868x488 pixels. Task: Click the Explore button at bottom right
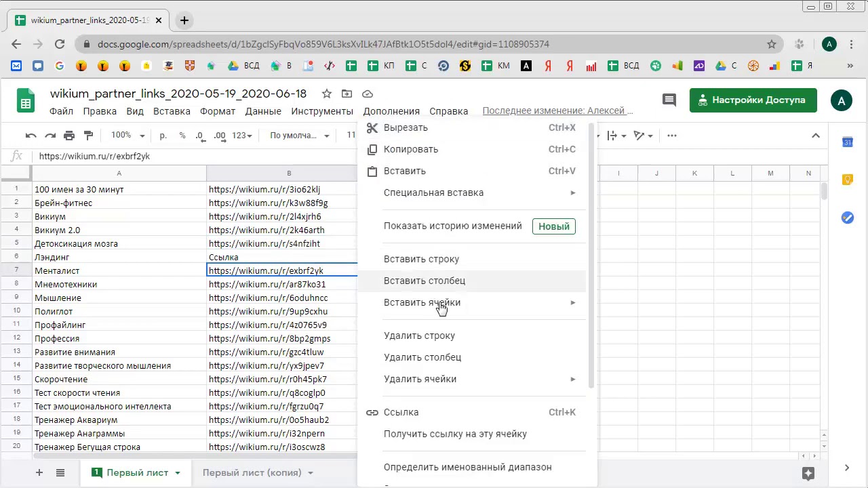point(808,473)
